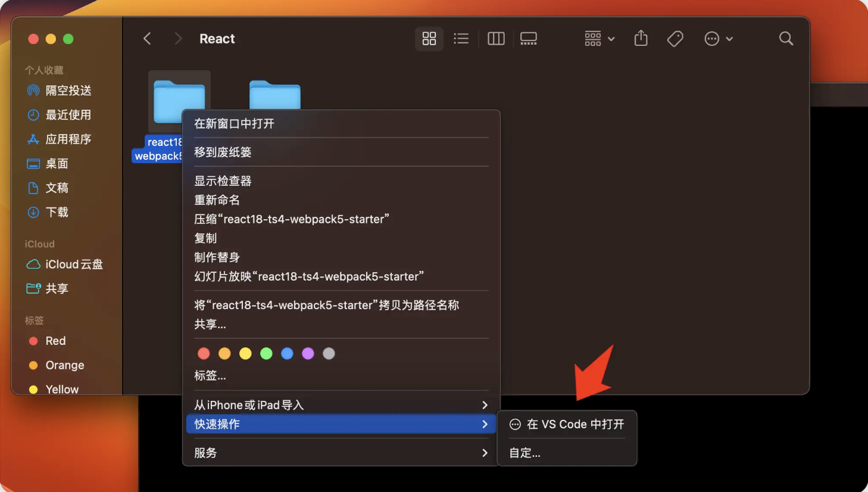The width and height of the screenshot is (868, 492).
Task: Choose 自定... in quick actions submenu
Action: coord(567,453)
